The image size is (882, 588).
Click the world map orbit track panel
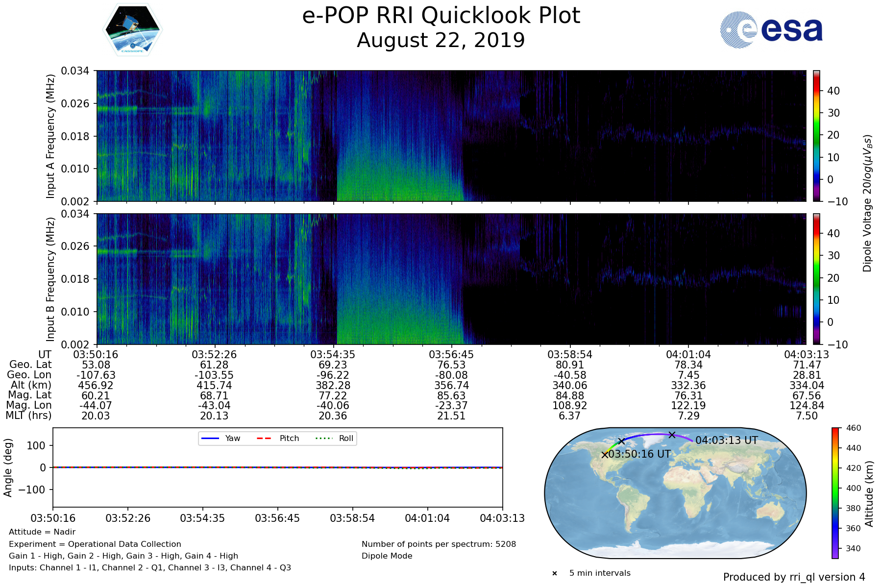(x=675, y=493)
